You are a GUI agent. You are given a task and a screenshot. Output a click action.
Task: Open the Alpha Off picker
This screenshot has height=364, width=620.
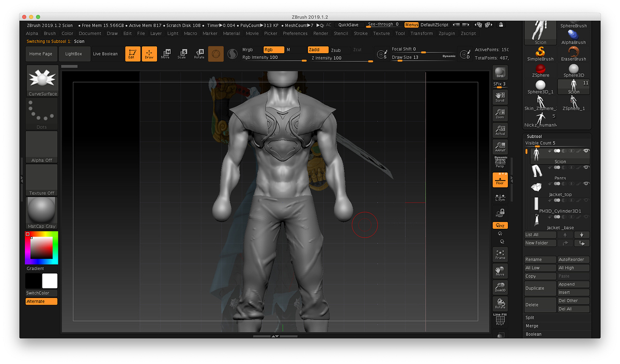42,147
